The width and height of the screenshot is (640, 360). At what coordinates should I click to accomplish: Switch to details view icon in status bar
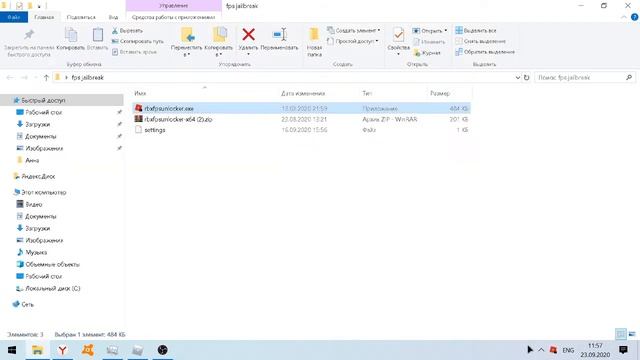(x=621, y=334)
